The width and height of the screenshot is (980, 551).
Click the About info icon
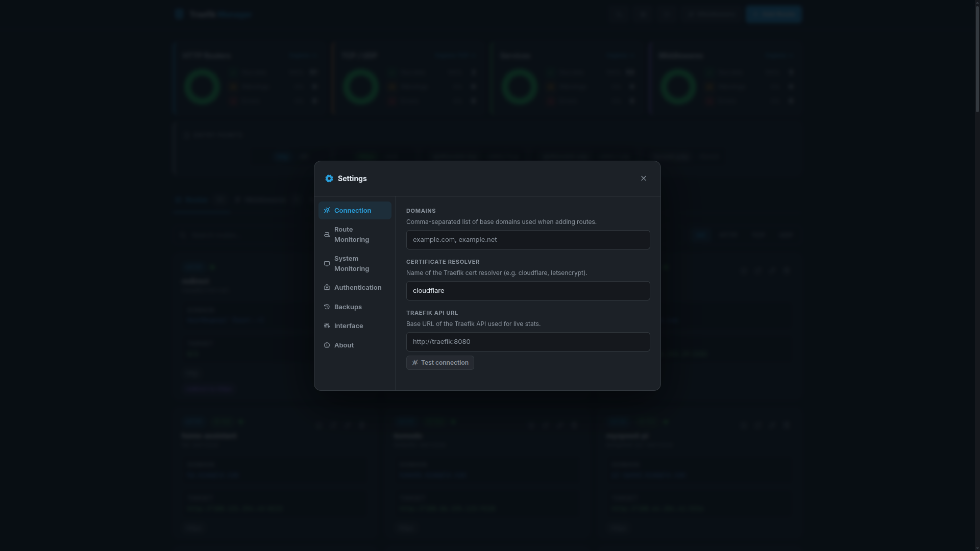click(x=327, y=345)
